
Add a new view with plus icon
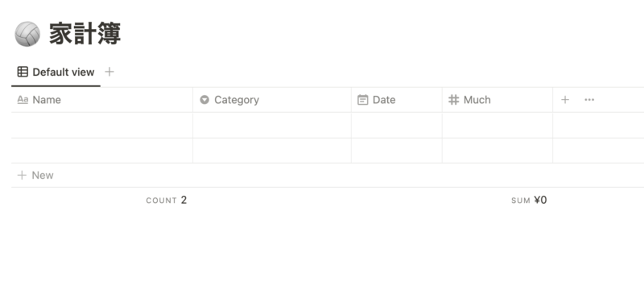(x=109, y=72)
